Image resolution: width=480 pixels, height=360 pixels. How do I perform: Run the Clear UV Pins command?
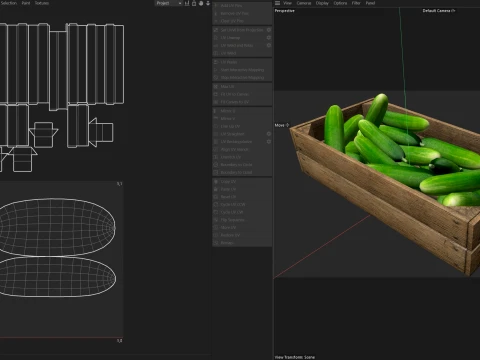(242, 21)
